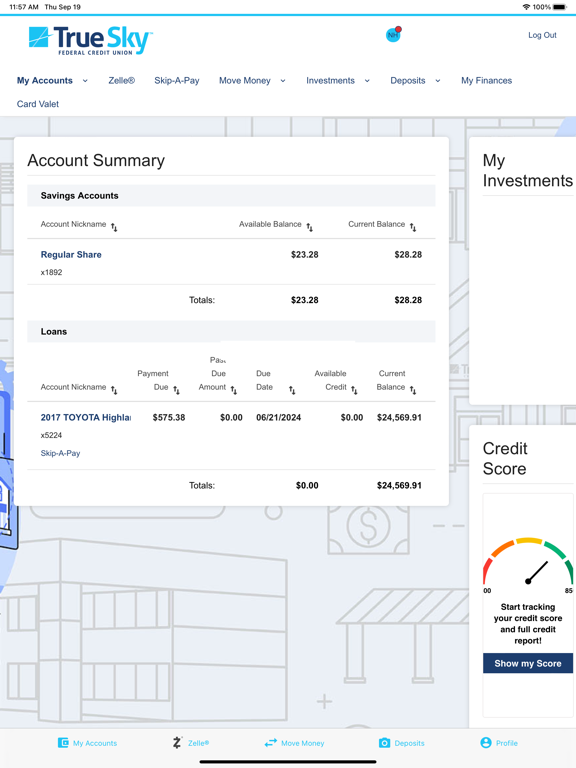The height and width of the screenshot is (768, 576).
Task: Sort loans by Current Balance arrows
Action: (413, 390)
